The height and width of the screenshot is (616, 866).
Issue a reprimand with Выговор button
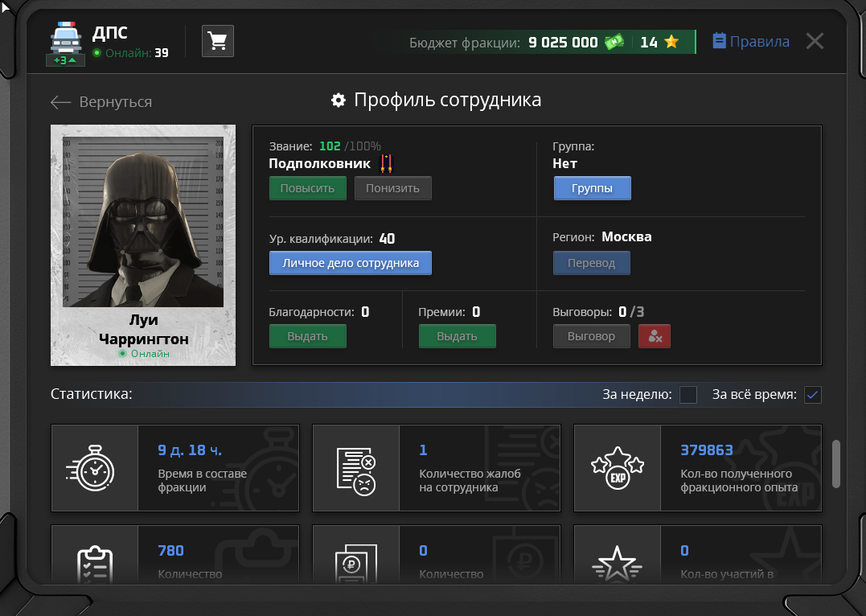591,336
